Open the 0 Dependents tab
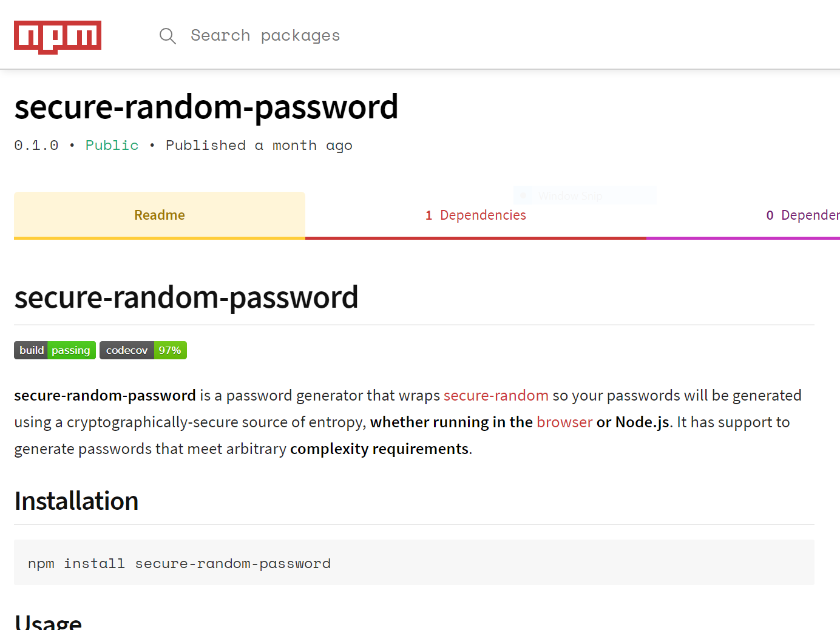840x630 pixels. coord(743,215)
